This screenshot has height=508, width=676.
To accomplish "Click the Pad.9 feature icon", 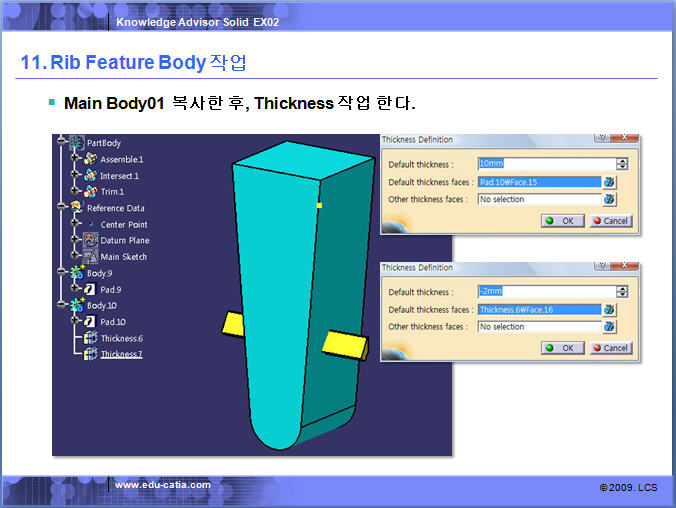I will click(x=90, y=289).
